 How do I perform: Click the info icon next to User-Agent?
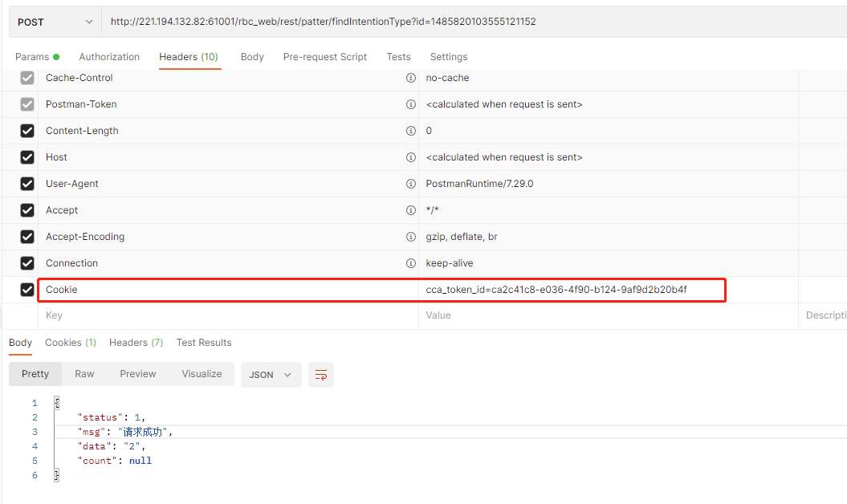(x=411, y=183)
